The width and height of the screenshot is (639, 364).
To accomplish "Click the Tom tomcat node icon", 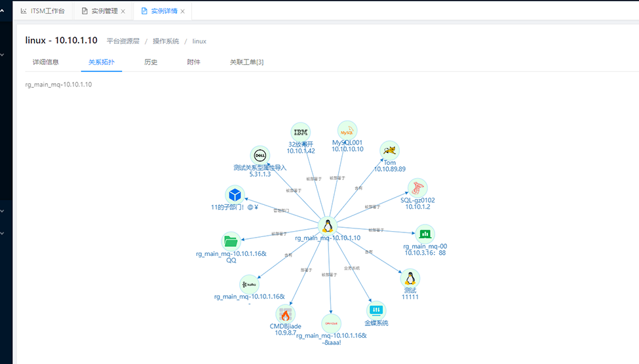I will coord(389,150).
